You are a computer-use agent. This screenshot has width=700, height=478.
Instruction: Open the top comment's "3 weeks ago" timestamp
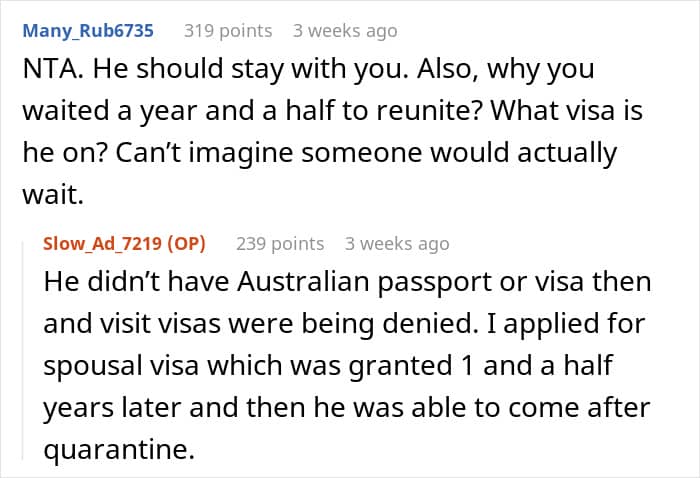pos(345,30)
